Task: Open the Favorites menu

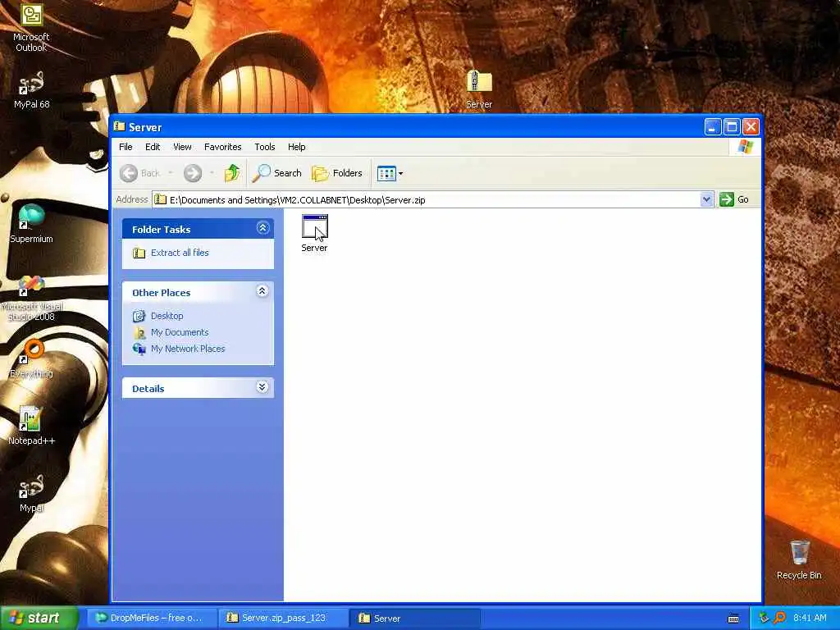Action: [x=223, y=147]
